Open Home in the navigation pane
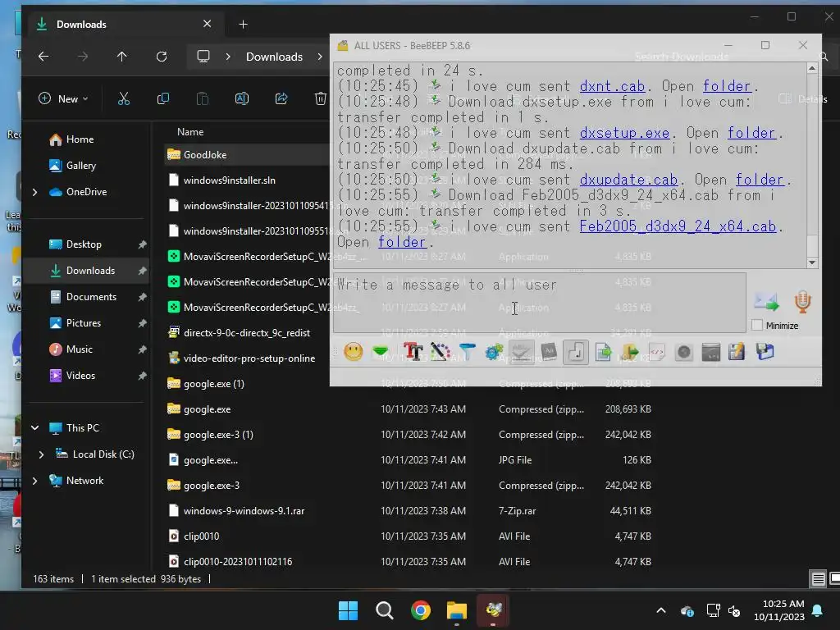This screenshot has height=630, width=840. coord(80,139)
